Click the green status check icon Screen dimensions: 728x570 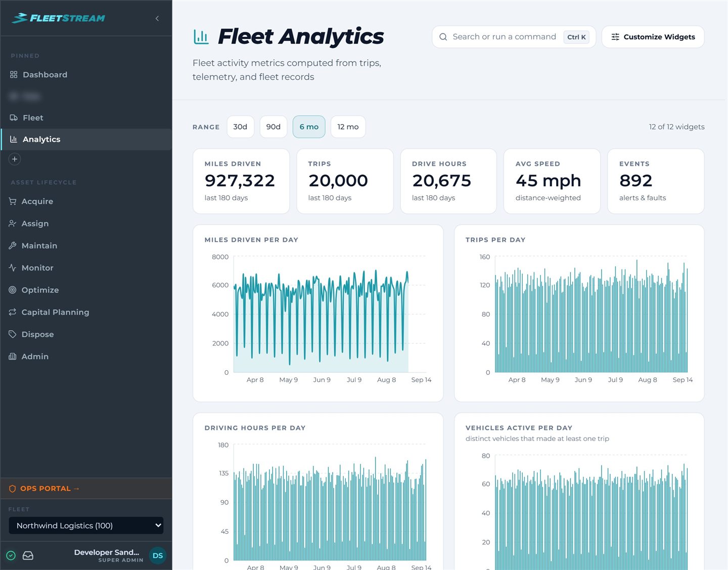11,555
